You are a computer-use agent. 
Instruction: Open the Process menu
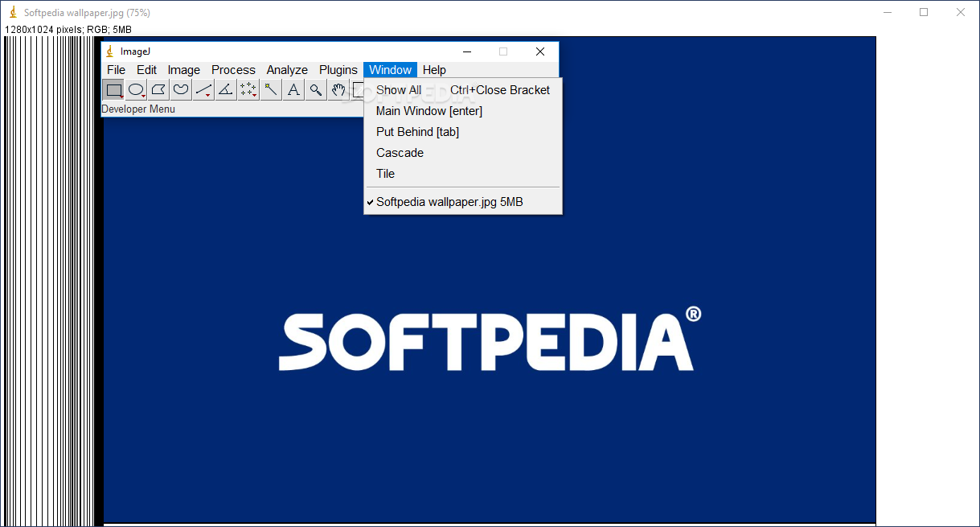tap(233, 70)
